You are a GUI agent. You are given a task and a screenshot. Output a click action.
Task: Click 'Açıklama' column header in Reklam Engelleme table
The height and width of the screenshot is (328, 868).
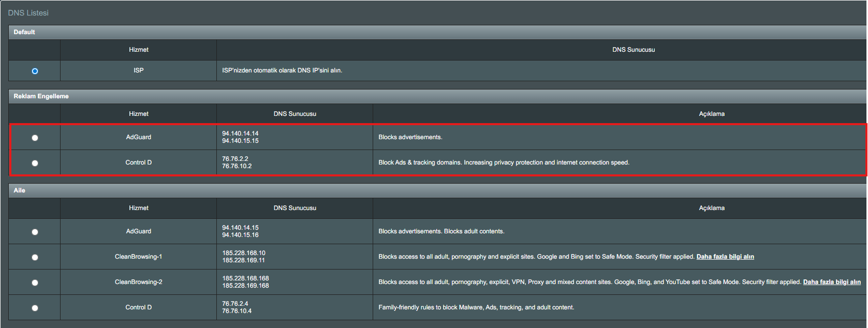[712, 114]
